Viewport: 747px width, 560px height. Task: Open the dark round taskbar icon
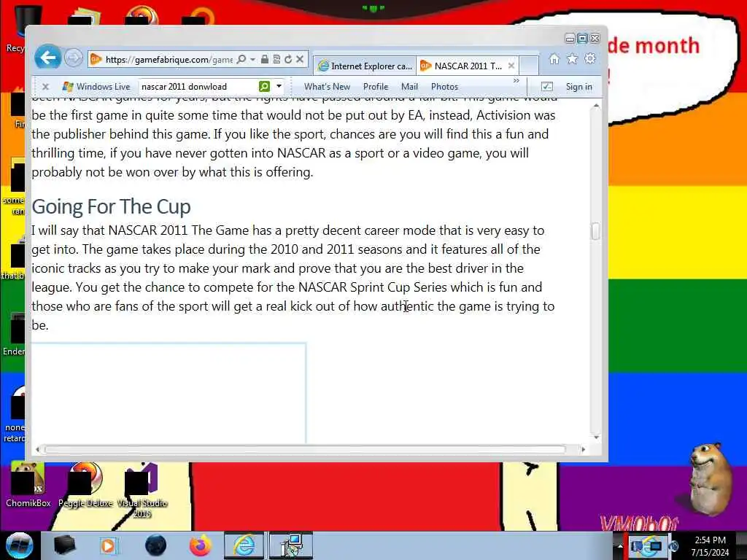tap(156, 545)
